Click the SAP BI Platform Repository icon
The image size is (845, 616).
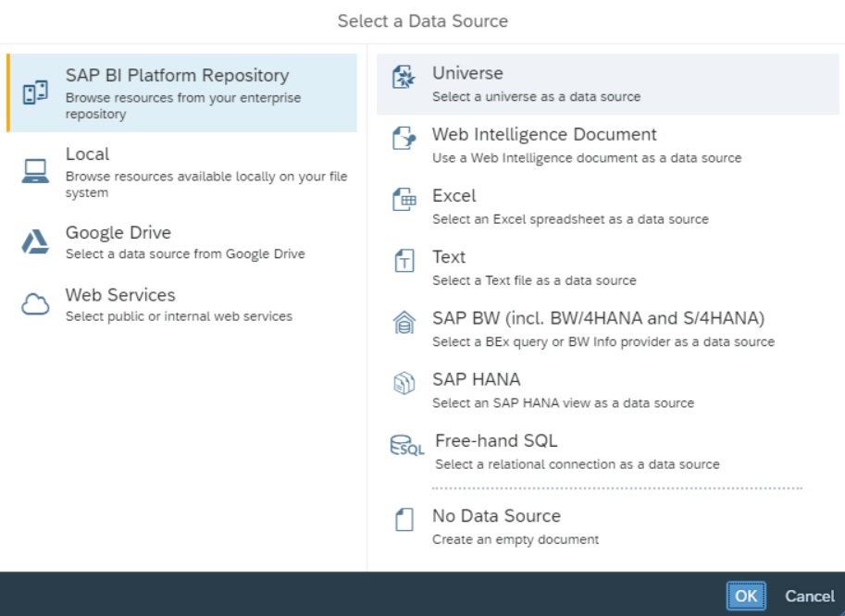click(x=35, y=92)
